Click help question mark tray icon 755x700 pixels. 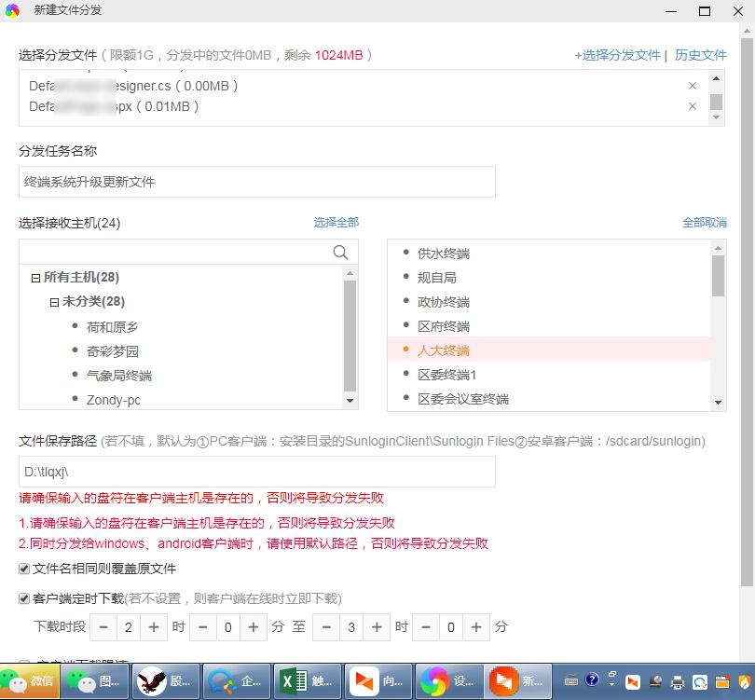point(592,679)
